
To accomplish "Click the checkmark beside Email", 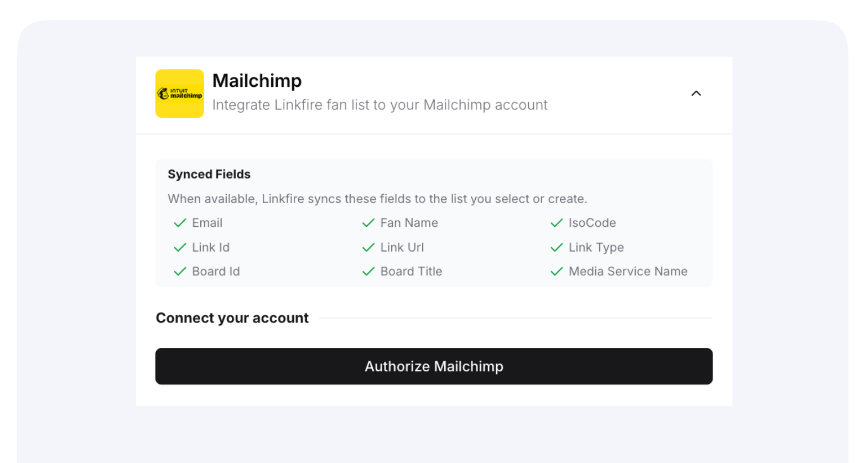I will coord(180,223).
